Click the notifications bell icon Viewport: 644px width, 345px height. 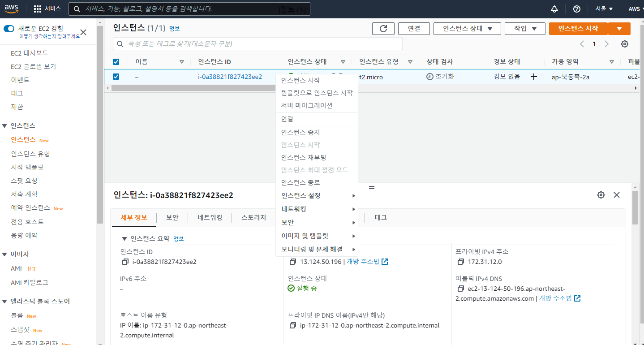click(x=554, y=9)
